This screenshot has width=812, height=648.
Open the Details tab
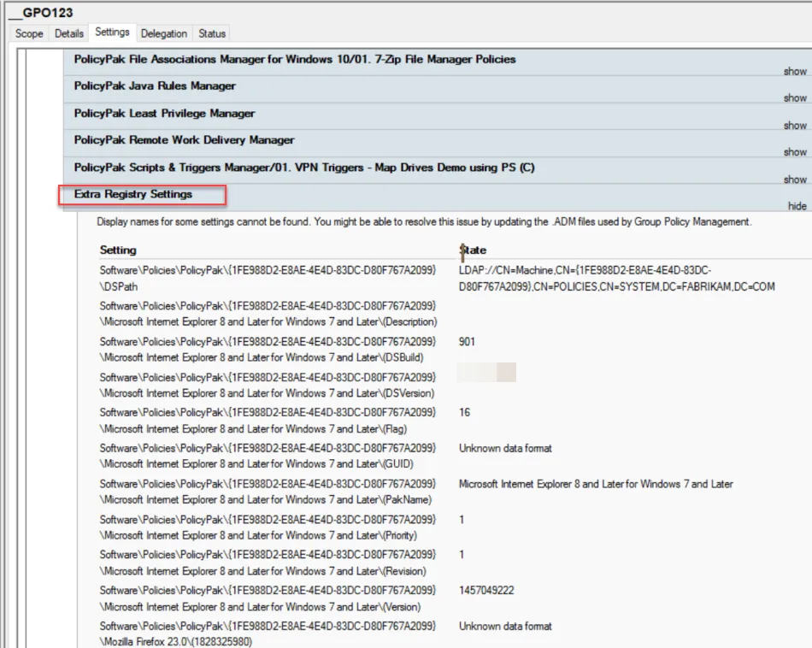(x=69, y=33)
